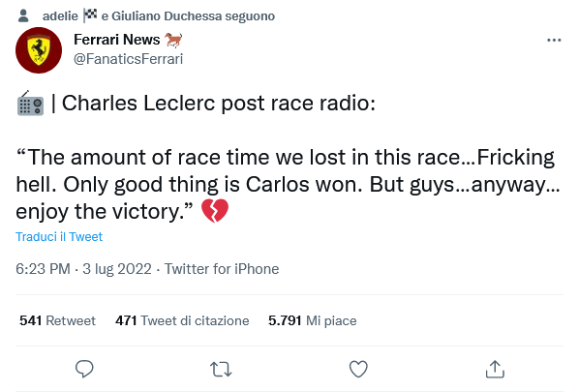Select the radio emoji in tweet
The height and width of the screenshot is (392, 579).
tap(30, 103)
